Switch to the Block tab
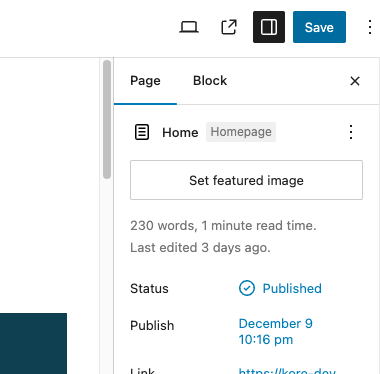380x374 pixels. [x=210, y=81]
